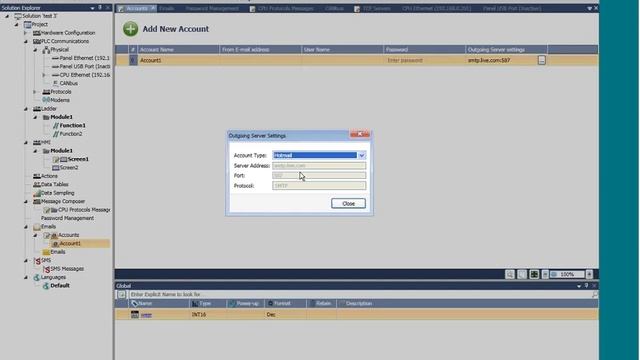640x360 pixels.
Task: Click the Languages icon in the tree
Action: click(x=37, y=278)
